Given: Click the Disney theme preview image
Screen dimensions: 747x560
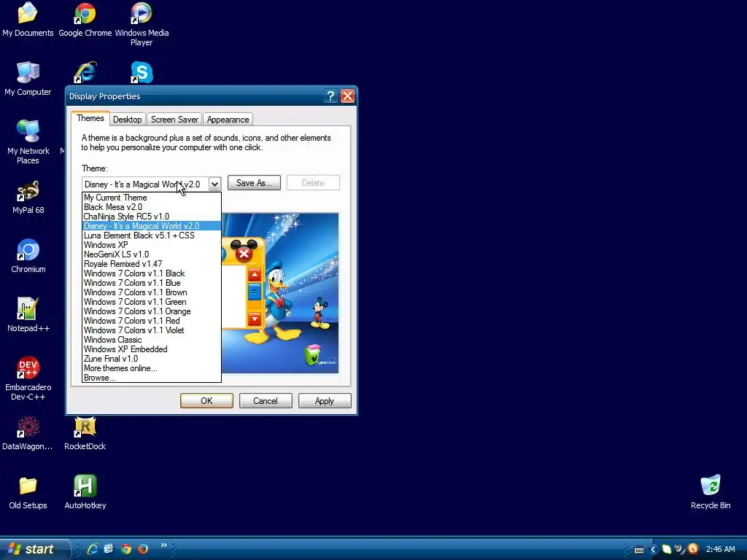Looking at the screenshot, I should point(280,293).
